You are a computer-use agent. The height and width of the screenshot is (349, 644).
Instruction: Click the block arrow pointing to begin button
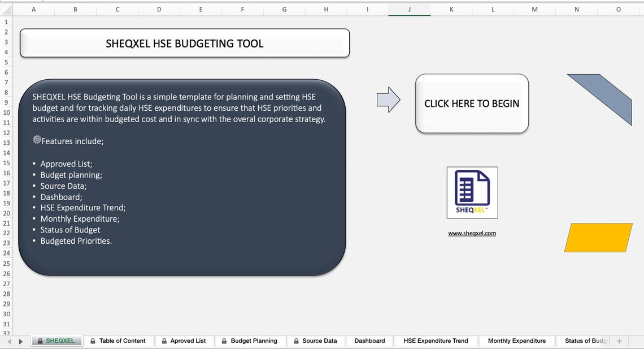(x=388, y=100)
